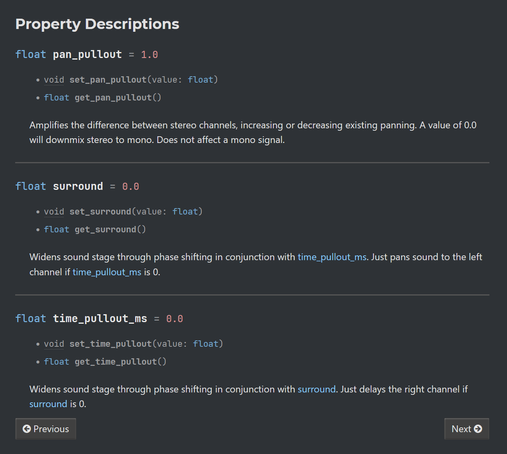Click float return type of get_time_pullout
Image resolution: width=507 pixels, height=454 pixels.
click(x=57, y=362)
